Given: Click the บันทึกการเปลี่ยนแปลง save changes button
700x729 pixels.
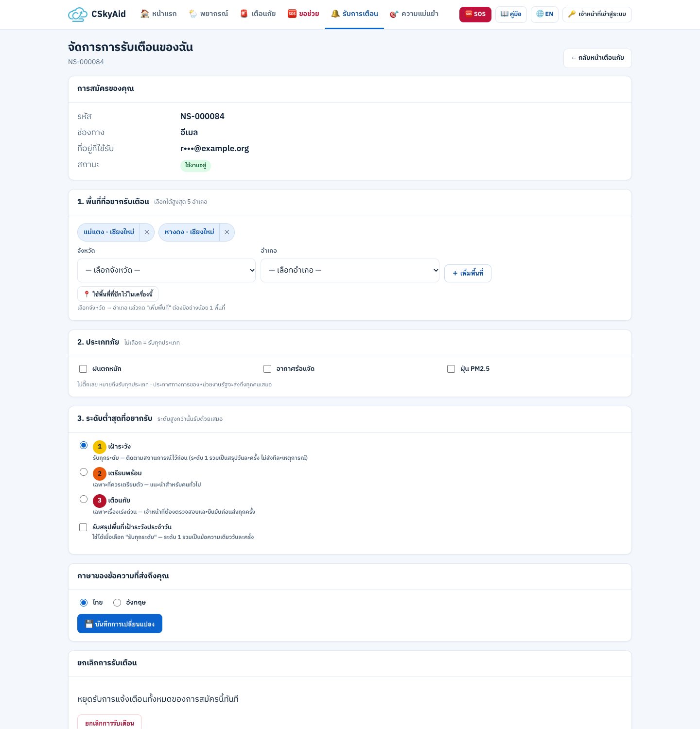Looking at the screenshot, I should pyautogui.click(x=120, y=624).
